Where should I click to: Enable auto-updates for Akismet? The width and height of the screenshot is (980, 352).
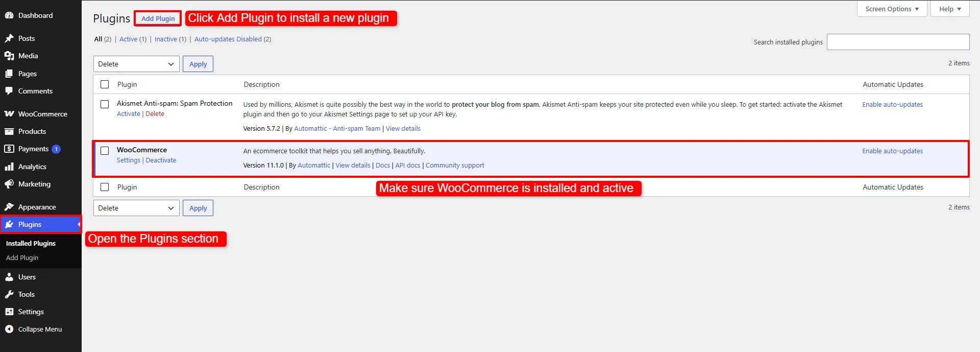click(892, 105)
